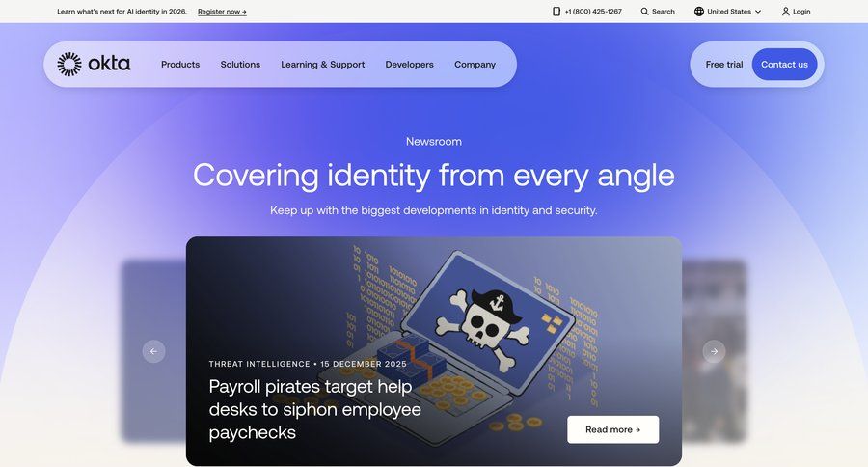
Task: Open the Developers menu
Action: click(410, 65)
